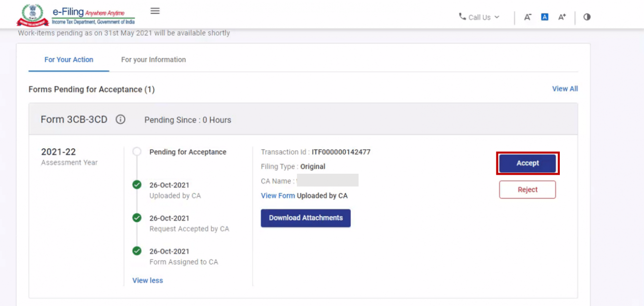The height and width of the screenshot is (306, 644).
Task: Click the phone icon near Call Us
Action: [463, 17]
